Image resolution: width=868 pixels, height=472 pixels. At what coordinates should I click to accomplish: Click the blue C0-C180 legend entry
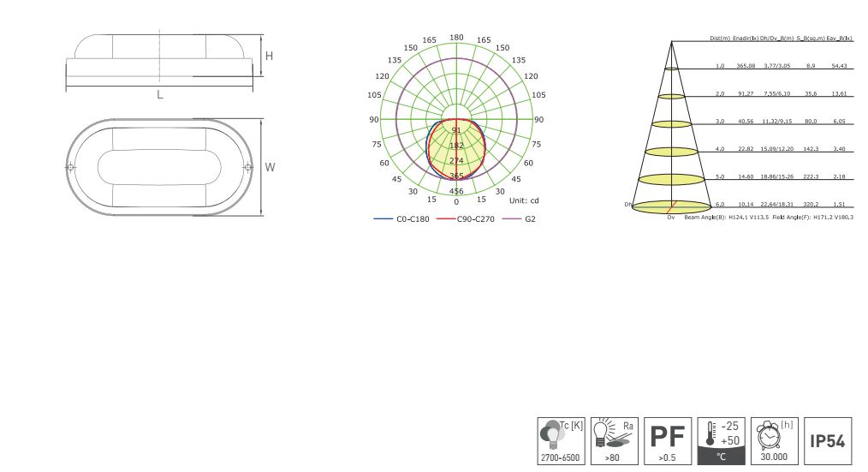click(401, 218)
